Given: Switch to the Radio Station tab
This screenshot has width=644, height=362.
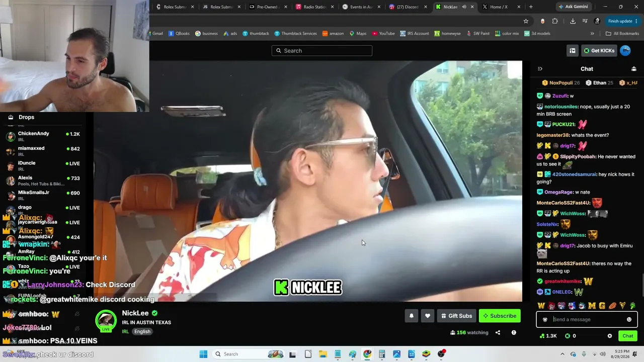Looking at the screenshot, I should (x=315, y=7).
